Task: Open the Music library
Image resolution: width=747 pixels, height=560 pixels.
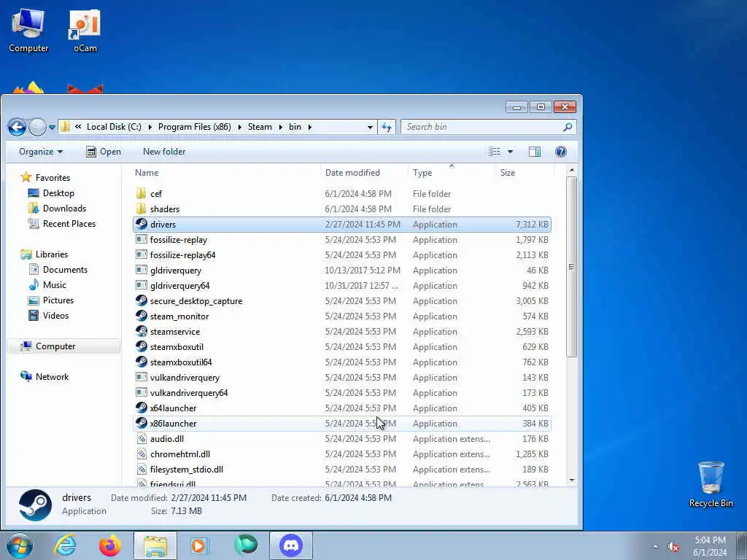Action: 54,285
